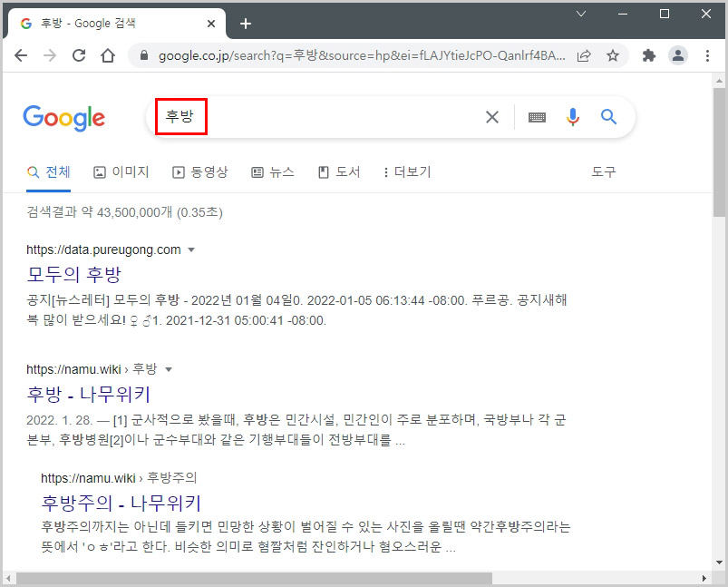Open the 모두의 후방 result
The height and width of the screenshot is (587, 728).
click(73, 274)
